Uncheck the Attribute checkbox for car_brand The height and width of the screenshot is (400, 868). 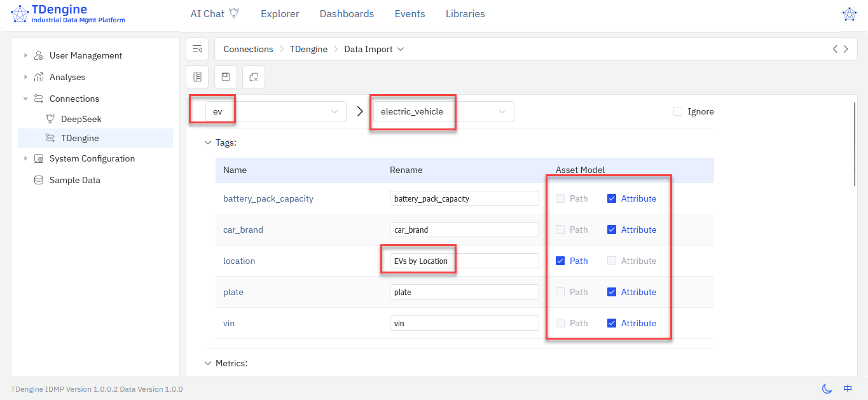[x=612, y=230]
